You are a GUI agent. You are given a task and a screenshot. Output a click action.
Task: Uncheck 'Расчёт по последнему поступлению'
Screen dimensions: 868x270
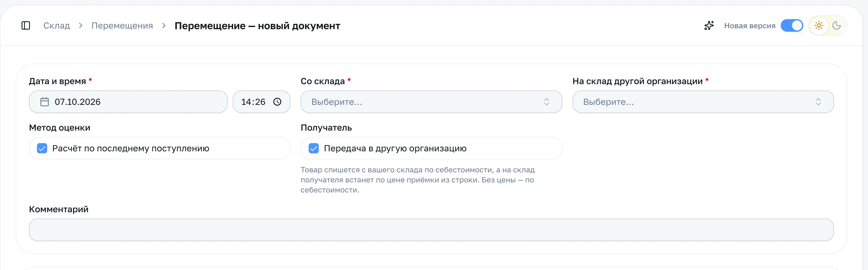point(42,148)
